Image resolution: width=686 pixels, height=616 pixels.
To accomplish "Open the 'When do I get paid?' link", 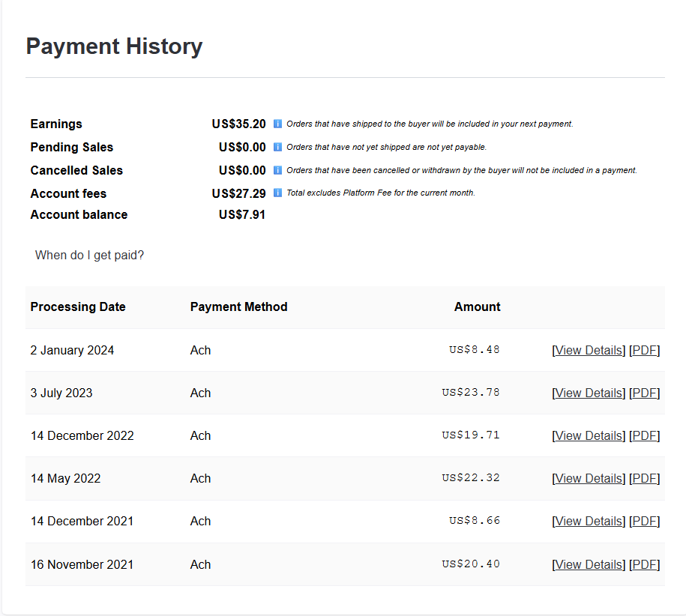I will click(89, 255).
